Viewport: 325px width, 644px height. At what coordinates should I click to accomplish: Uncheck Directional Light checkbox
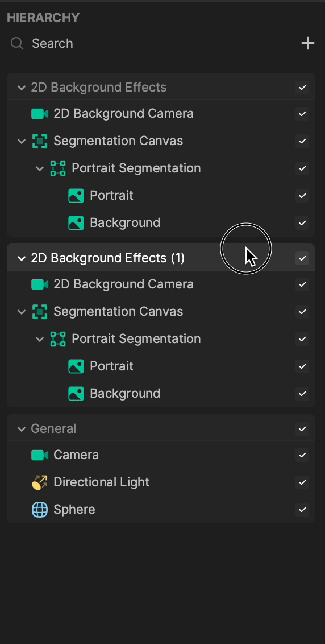[x=302, y=482]
